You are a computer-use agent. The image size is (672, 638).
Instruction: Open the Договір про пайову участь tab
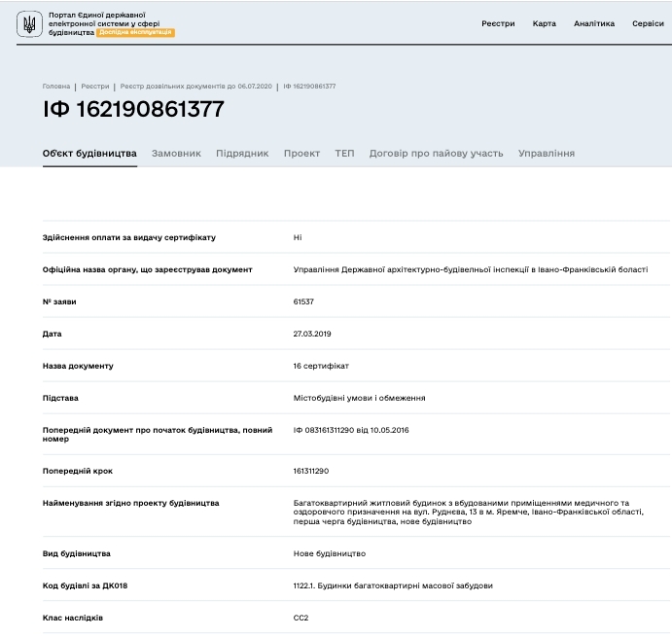click(437, 154)
